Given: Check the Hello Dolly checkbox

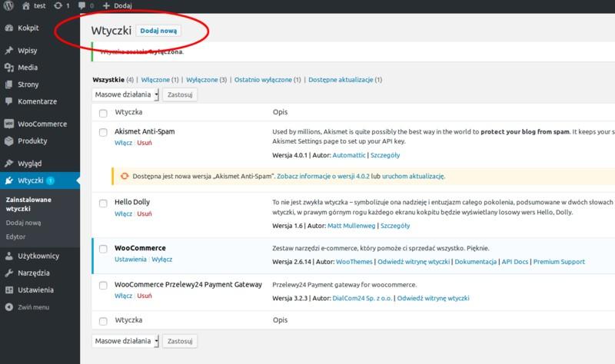Looking at the screenshot, I should pyautogui.click(x=103, y=203).
